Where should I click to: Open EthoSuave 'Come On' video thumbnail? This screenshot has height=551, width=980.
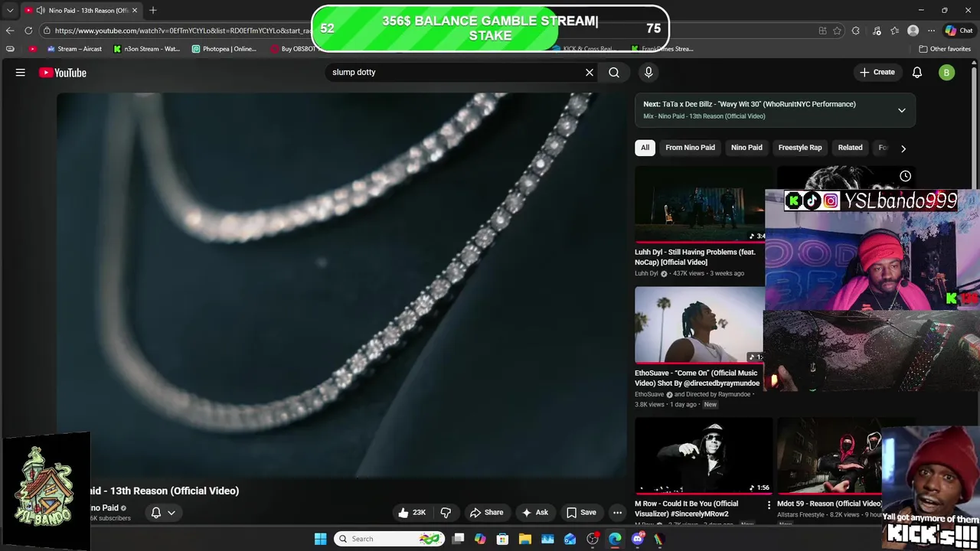point(700,325)
